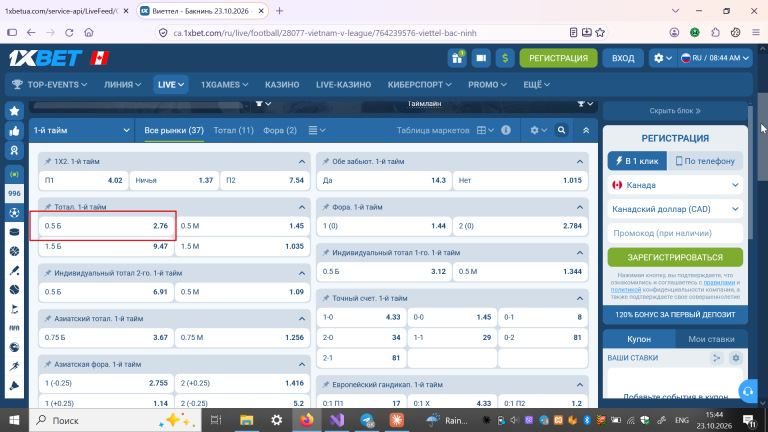Pin the 1X2. 1-й тайм market
The image size is (768, 432).
click(48, 161)
